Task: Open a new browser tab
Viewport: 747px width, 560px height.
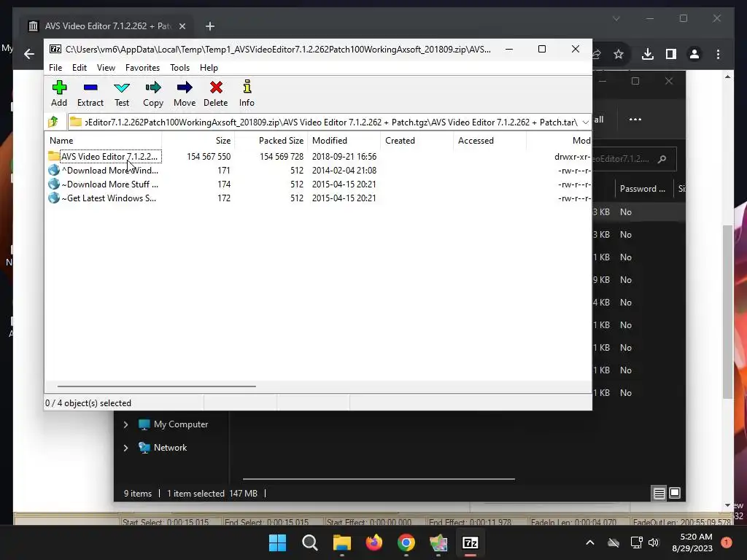Action: tap(210, 26)
